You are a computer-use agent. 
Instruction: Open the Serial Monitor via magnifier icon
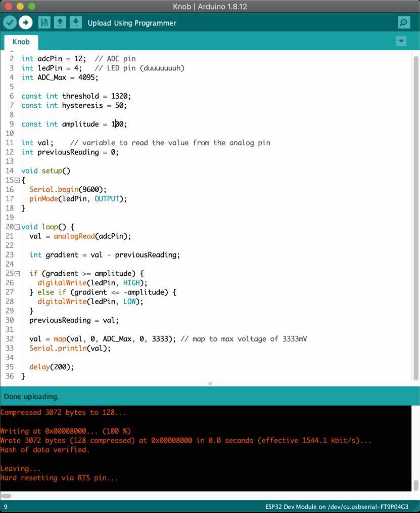pos(403,22)
